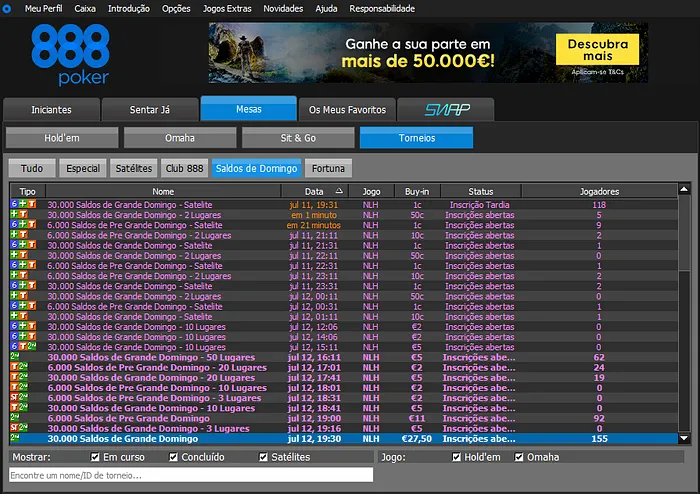Select the Satélites filter button
The height and width of the screenshot is (494, 700).
134,168
